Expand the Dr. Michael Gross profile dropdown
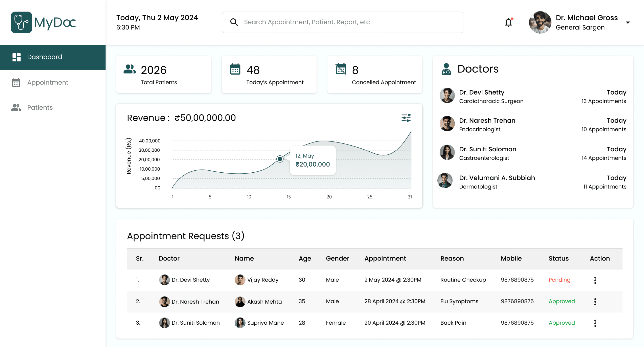This screenshot has height=347, width=644. point(627,23)
